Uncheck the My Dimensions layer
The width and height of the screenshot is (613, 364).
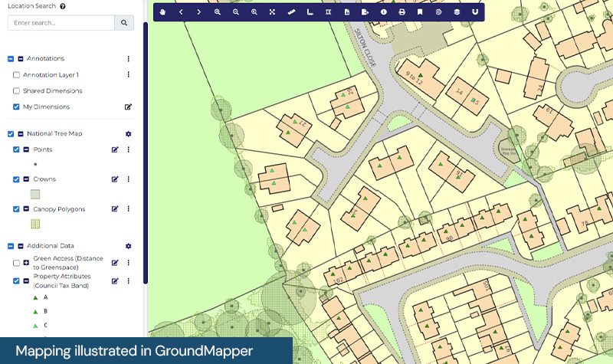(17, 107)
